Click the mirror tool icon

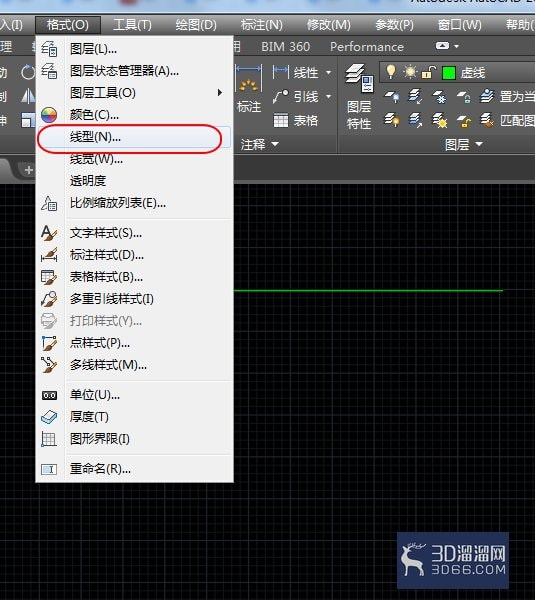pos(28,96)
